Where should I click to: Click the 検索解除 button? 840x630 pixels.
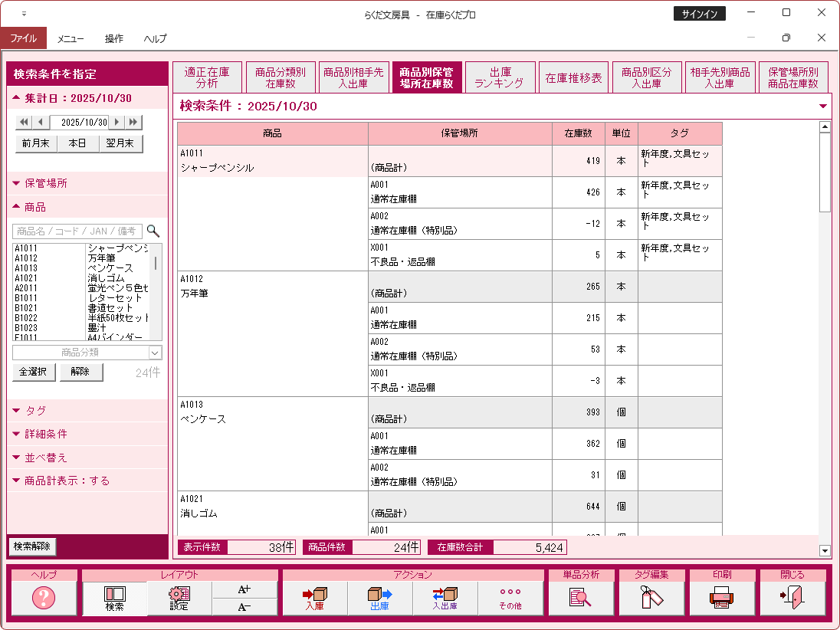pyautogui.click(x=32, y=546)
